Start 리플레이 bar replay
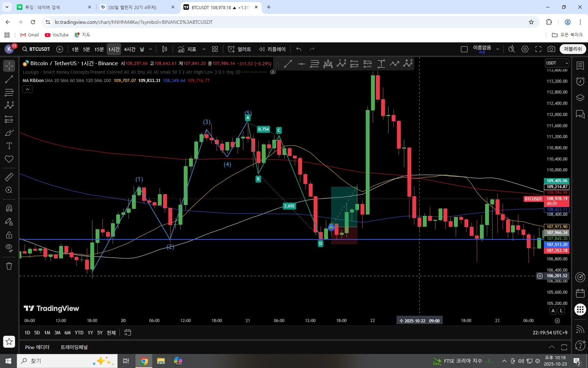 [272, 49]
